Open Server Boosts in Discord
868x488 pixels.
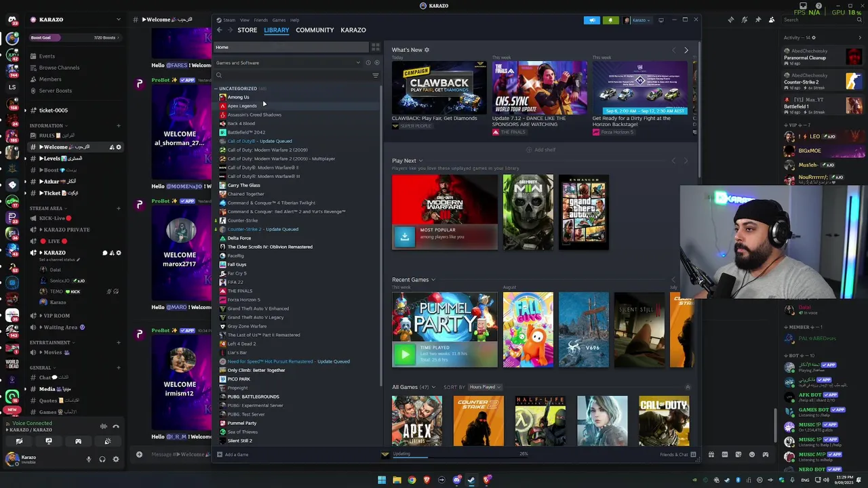click(x=56, y=91)
